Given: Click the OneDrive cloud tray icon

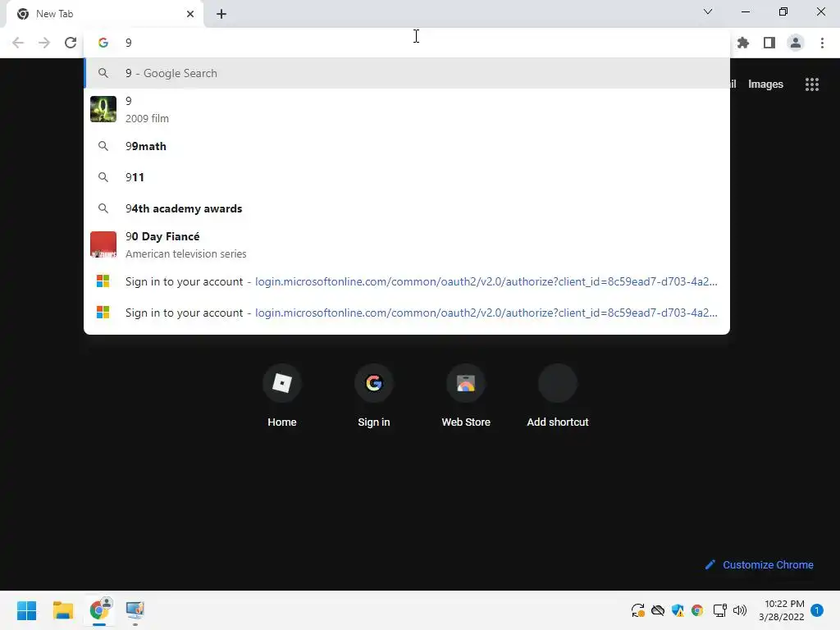Looking at the screenshot, I should tap(658, 610).
